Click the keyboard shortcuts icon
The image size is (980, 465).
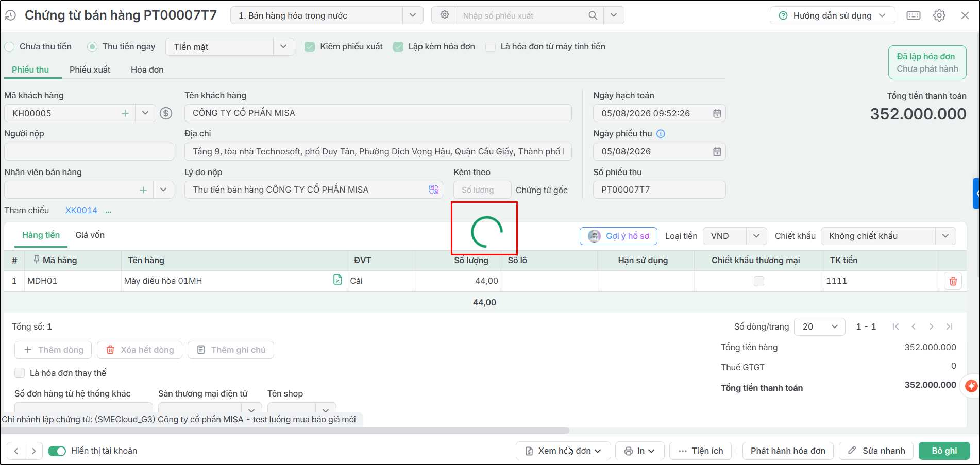tap(914, 15)
